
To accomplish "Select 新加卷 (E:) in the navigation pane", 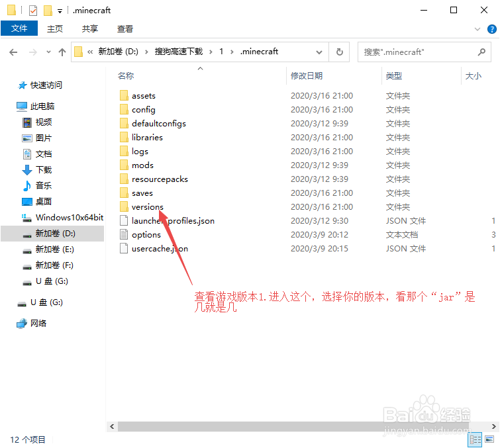I will (54, 249).
